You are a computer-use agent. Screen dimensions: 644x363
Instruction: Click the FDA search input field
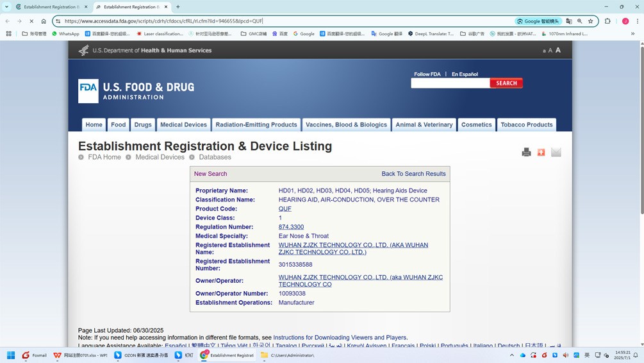point(450,83)
